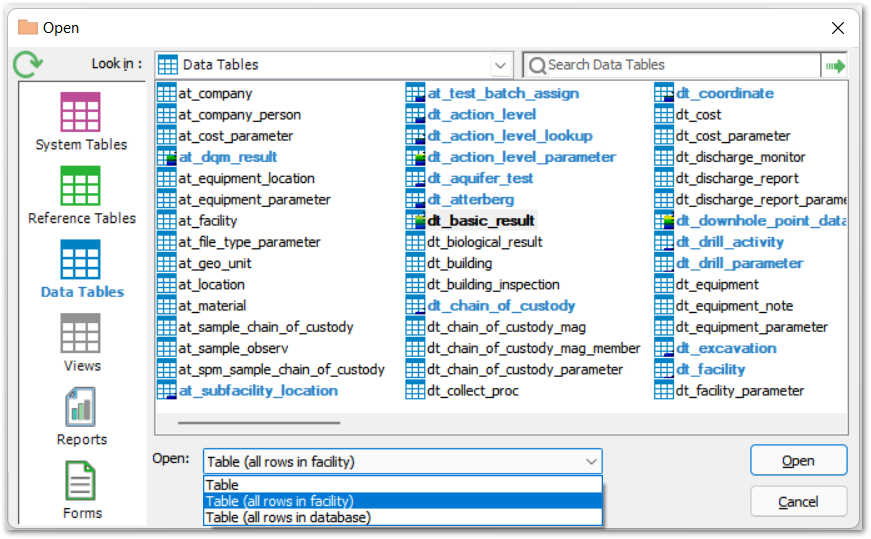The height and width of the screenshot is (539, 871).
Task: Open the Views category icon
Action: (x=81, y=333)
